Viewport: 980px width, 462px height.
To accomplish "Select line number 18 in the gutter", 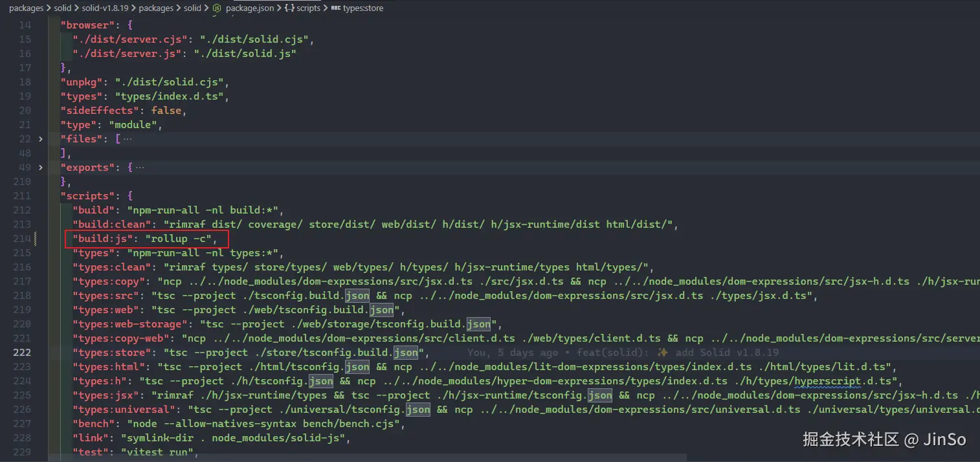I will [25, 82].
